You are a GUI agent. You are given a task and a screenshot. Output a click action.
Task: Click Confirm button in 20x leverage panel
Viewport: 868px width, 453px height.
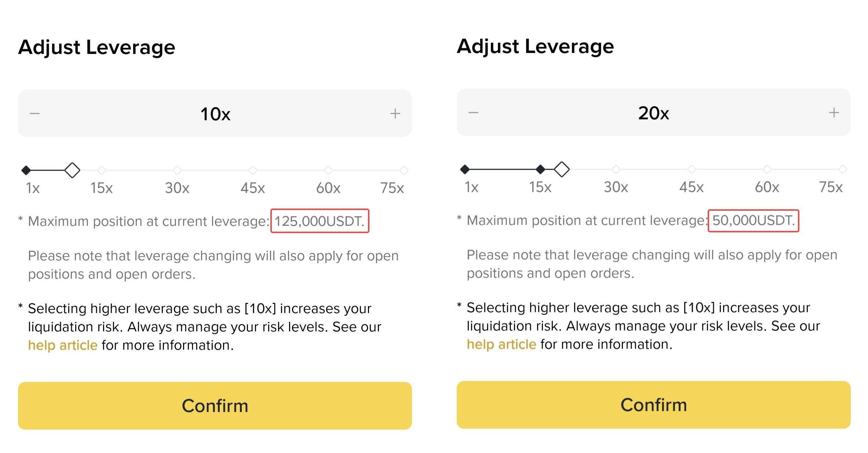(653, 405)
